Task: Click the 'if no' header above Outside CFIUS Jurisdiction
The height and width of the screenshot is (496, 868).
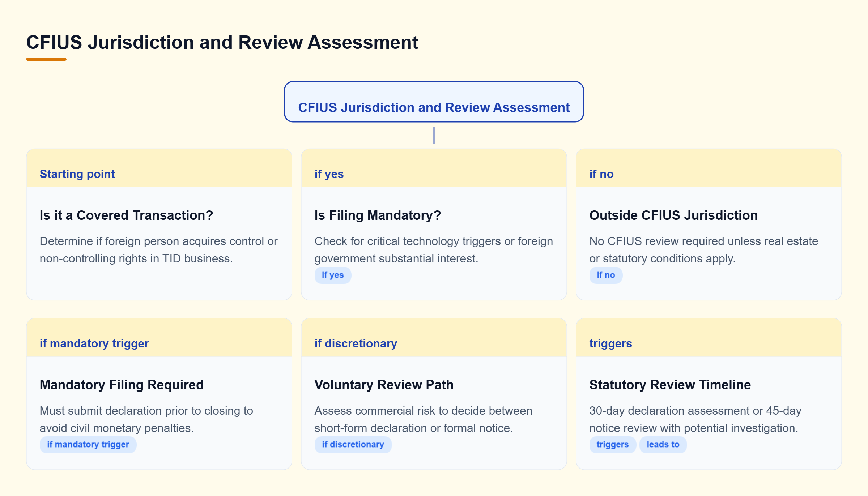Action: coord(601,174)
